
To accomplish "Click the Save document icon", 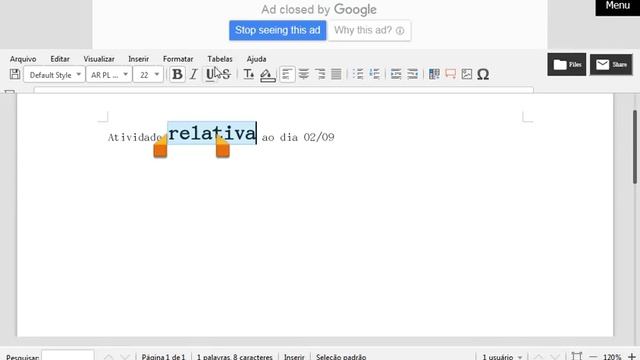I will pos(15,74).
